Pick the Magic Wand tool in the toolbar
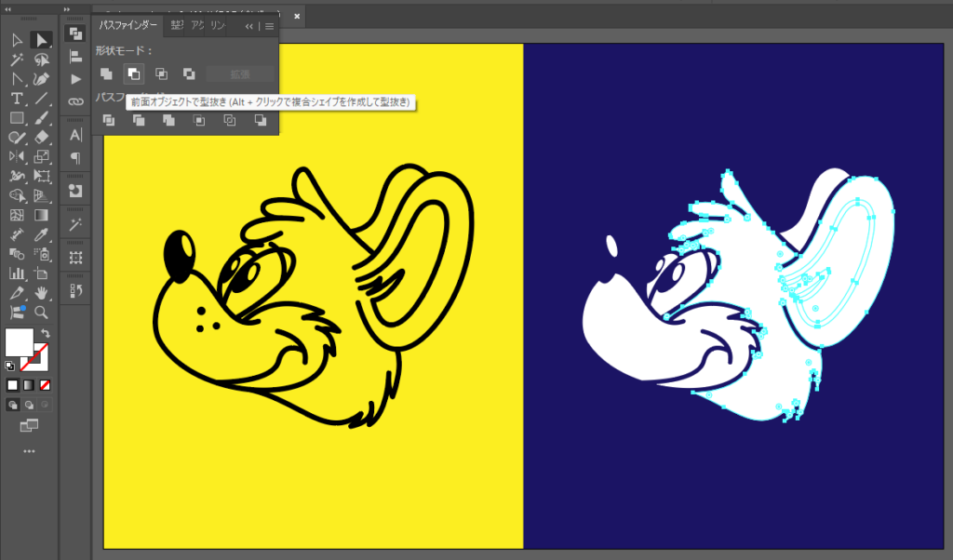This screenshot has width=953, height=560. (17, 60)
